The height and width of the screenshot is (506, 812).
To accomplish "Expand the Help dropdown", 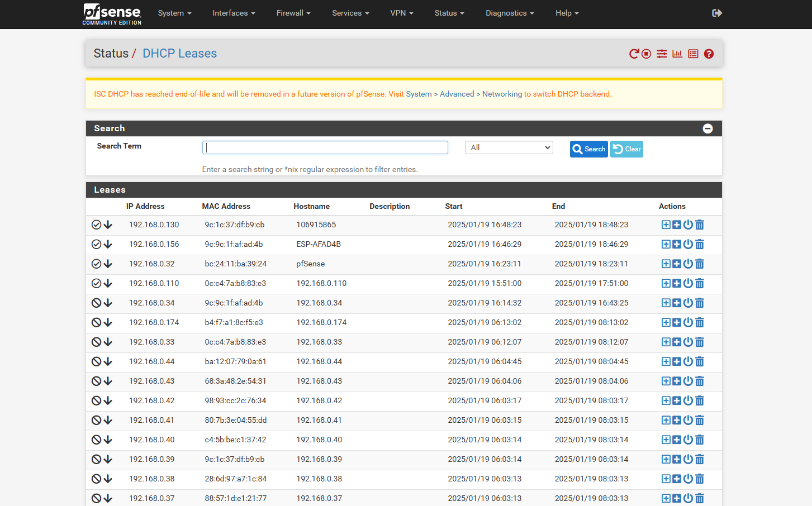I will coord(567,13).
